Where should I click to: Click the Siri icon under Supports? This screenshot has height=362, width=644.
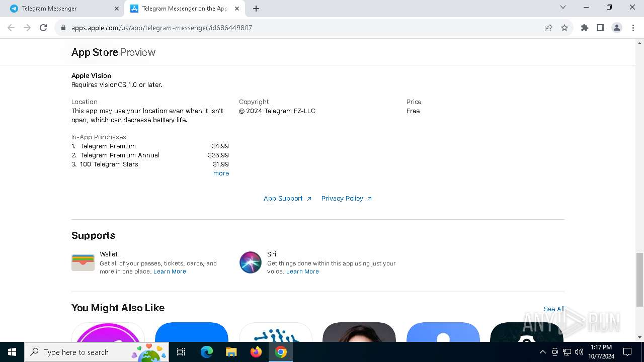251,262
